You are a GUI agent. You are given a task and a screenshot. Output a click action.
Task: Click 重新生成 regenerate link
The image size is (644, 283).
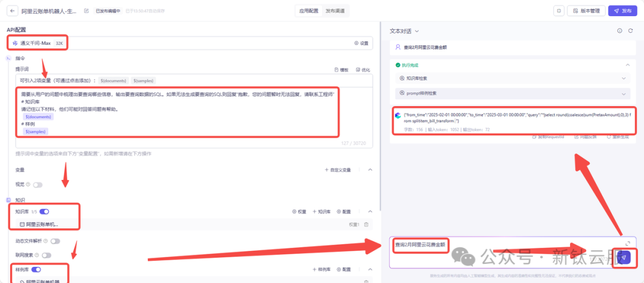(x=617, y=136)
